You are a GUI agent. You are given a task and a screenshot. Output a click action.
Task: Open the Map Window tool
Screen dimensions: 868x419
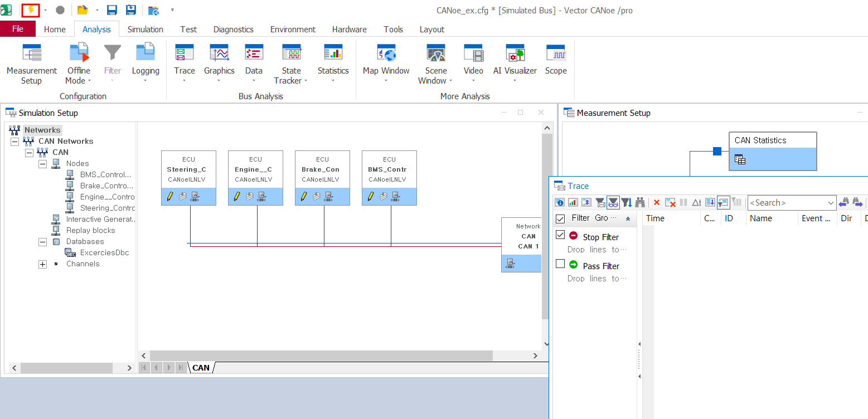coord(386,64)
